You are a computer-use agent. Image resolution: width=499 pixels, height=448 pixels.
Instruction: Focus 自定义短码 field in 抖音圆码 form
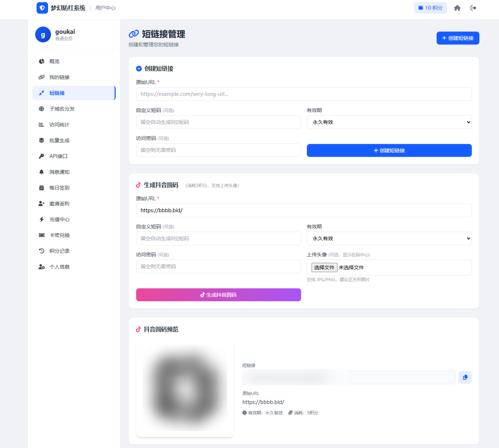218,239
